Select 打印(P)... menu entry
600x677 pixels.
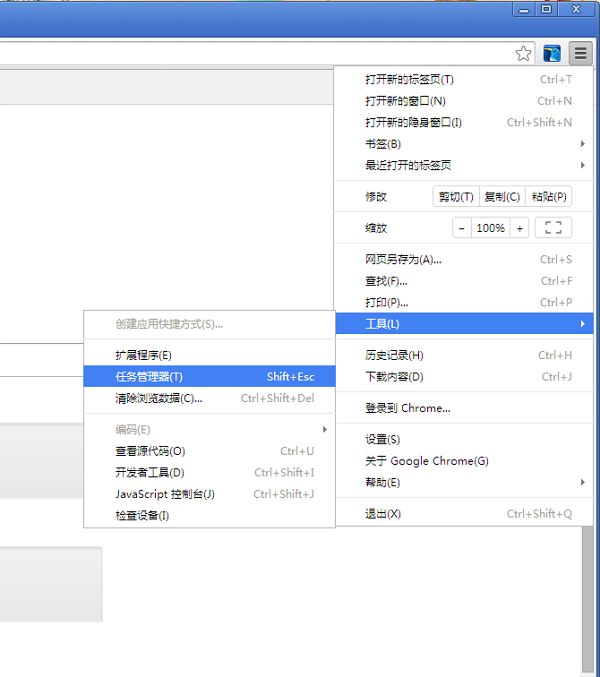pos(464,302)
